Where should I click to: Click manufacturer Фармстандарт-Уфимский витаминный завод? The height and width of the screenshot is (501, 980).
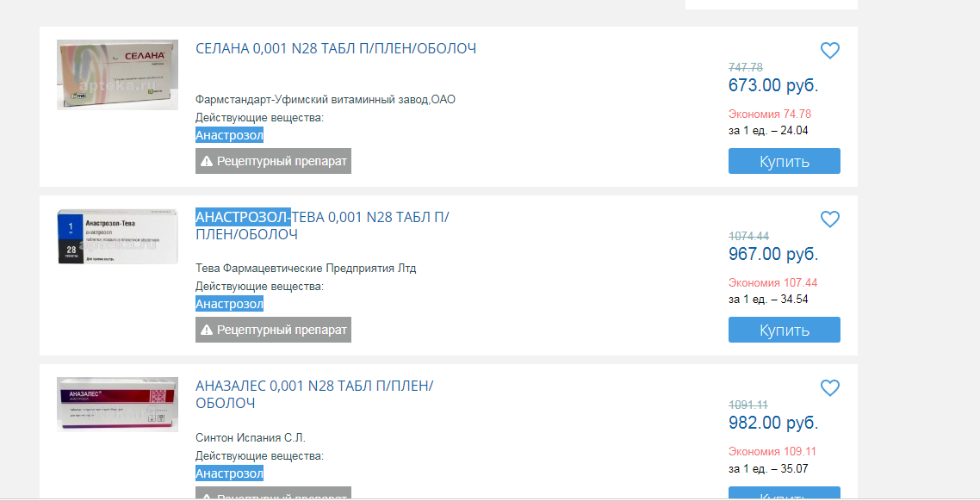[326, 100]
